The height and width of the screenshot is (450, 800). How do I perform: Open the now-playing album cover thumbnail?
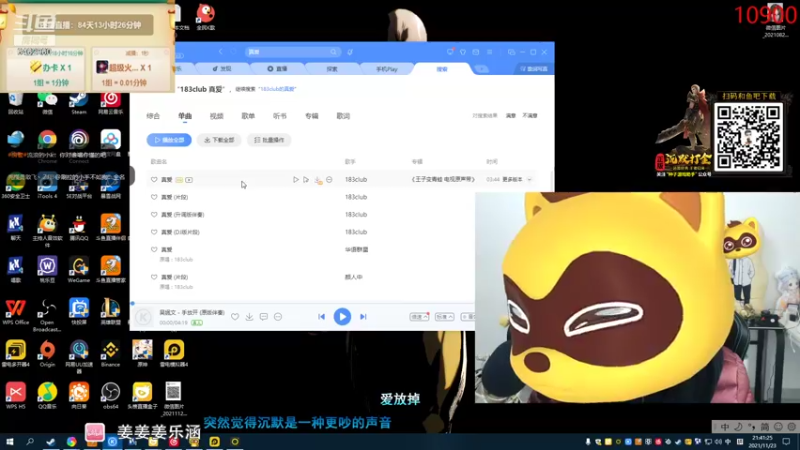143,317
